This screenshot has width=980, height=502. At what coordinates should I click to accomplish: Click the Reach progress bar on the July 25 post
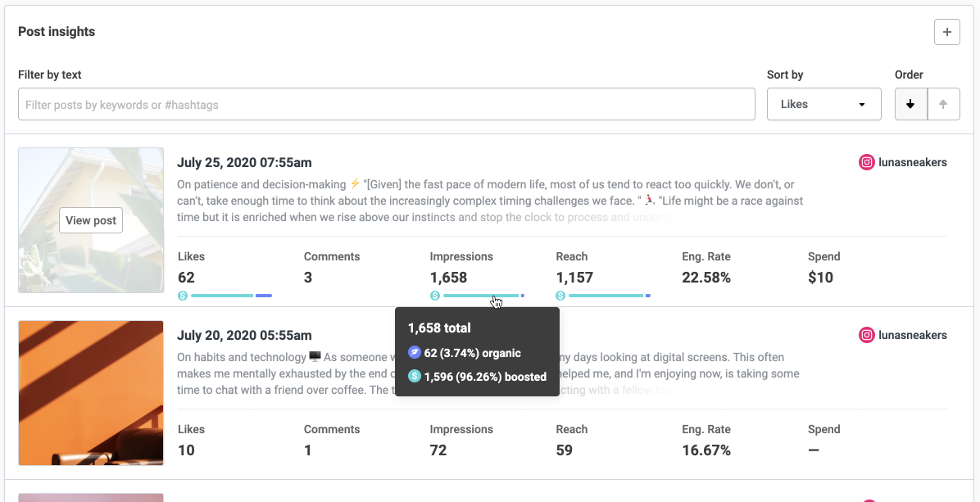tap(610, 295)
